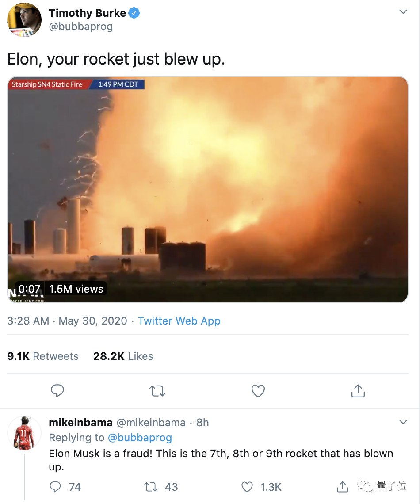Reply to Timothy Burke's tweet
The width and height of the screenshot is (420, 504).
[x=57, y=391]
